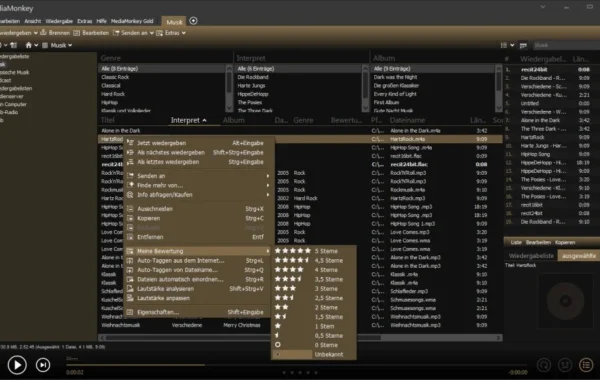Toggle repeat icon in player bar
The image size is (600, 380).
pyautogui.click(x=544, y=365)
